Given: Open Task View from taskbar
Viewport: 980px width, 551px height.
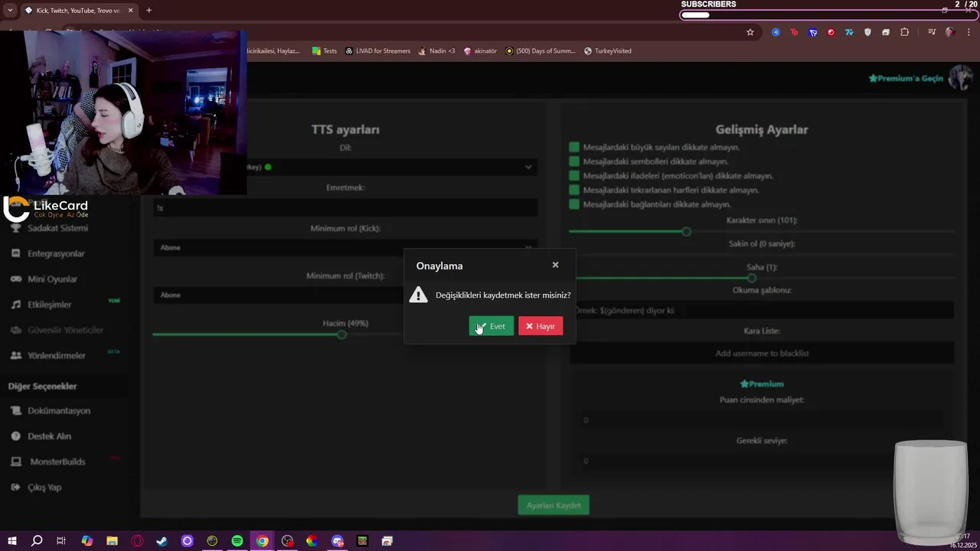Looking at the screenshot, I should tap(61, 541).
